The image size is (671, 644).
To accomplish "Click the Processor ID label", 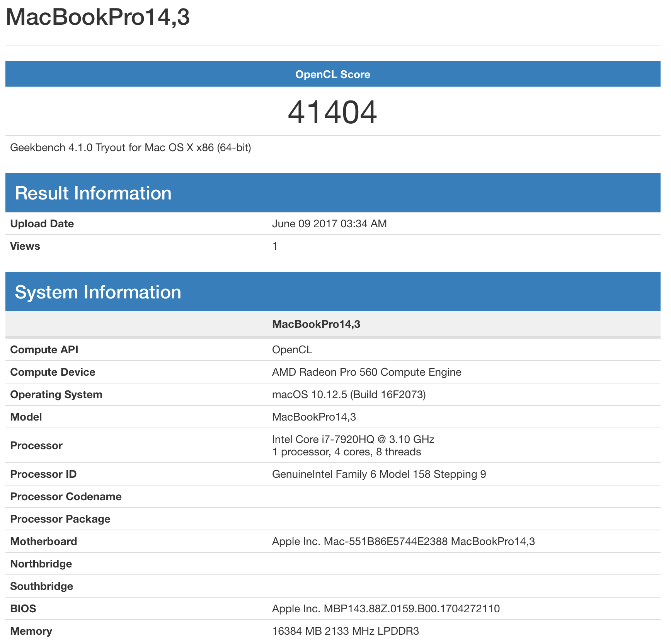I will [x=43, y=474].
